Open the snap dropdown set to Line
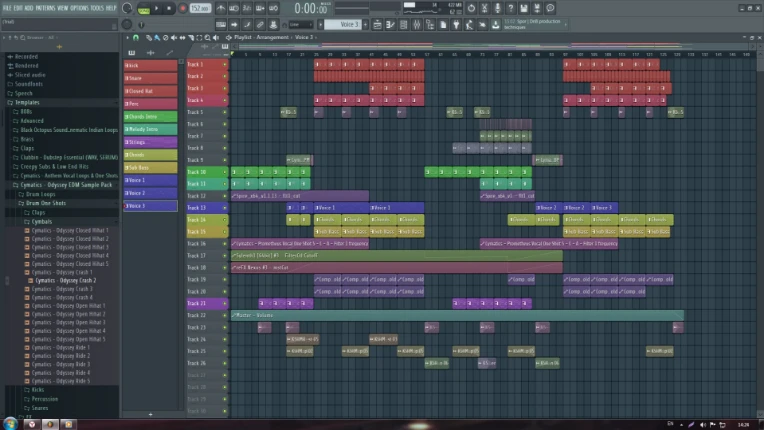764x430 pixels. [300, 24]
